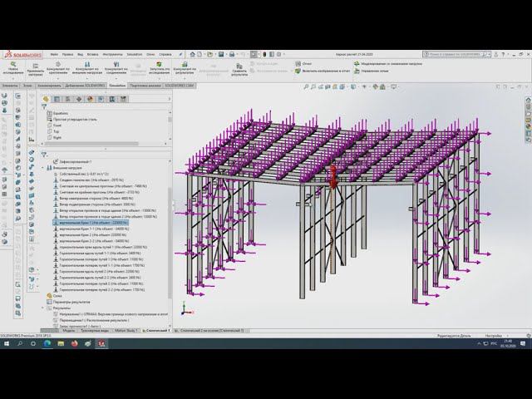Open the Правка menu
The height and width of the screenshot is (399, 532).
(x=67, y=54)
